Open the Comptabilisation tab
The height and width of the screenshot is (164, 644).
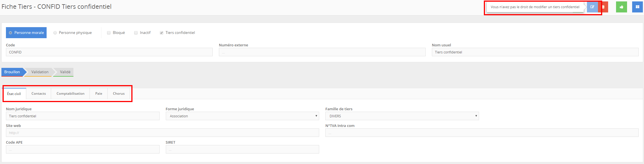[x=70, y=94]
